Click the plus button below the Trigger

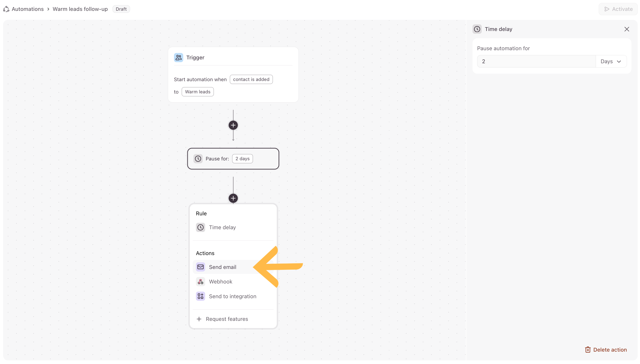[x=233, y=125]
